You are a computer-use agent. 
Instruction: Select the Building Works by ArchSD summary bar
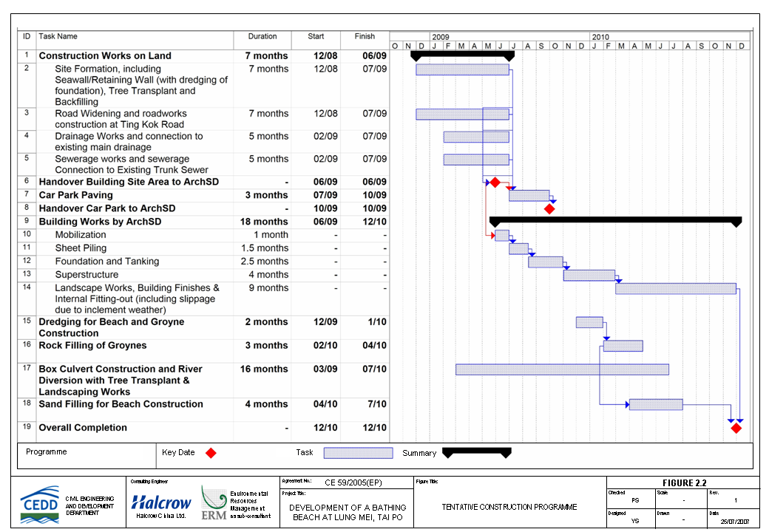tap(615, 222)
